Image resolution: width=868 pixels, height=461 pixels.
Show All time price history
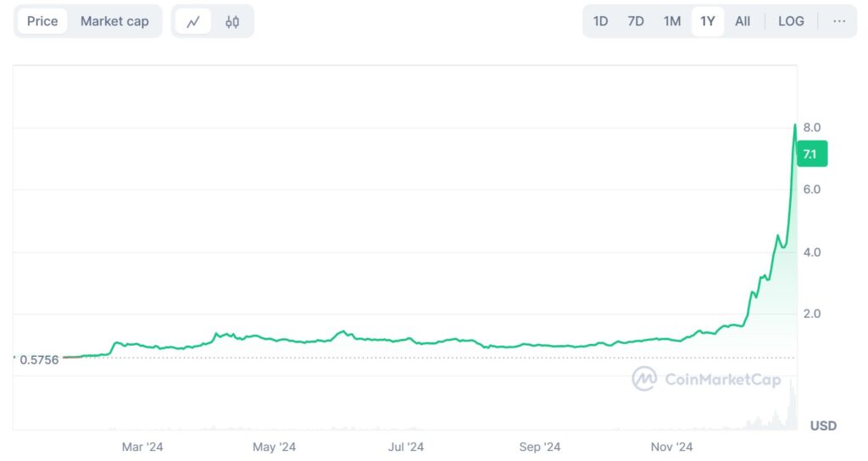coord(743,21)
